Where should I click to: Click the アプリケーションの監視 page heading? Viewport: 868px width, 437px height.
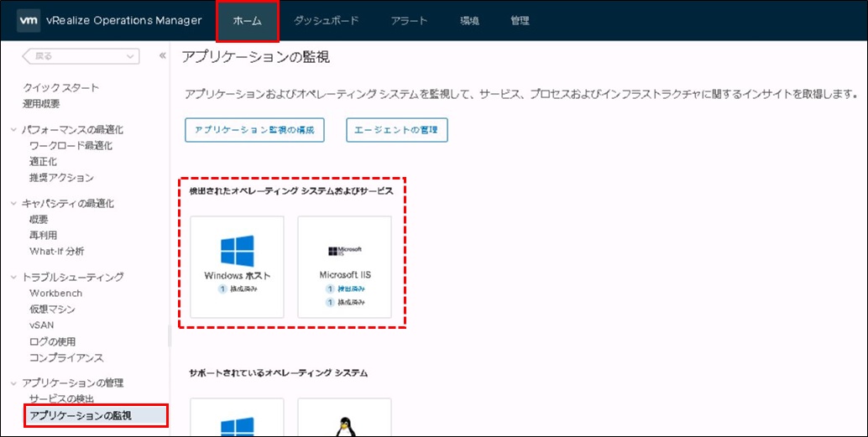256,56
